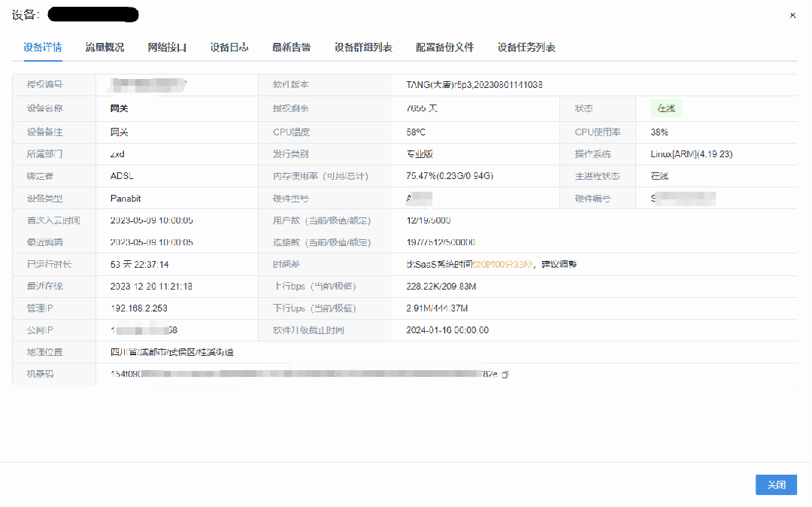Click the department value zxd
Screen dimensions: 812x507
tap(117, 153)
